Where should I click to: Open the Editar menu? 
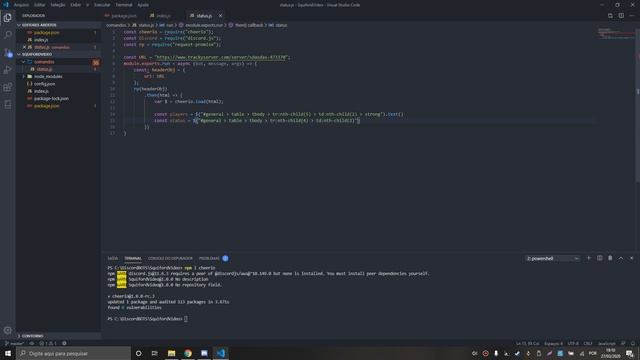click(x=40, y=5)
